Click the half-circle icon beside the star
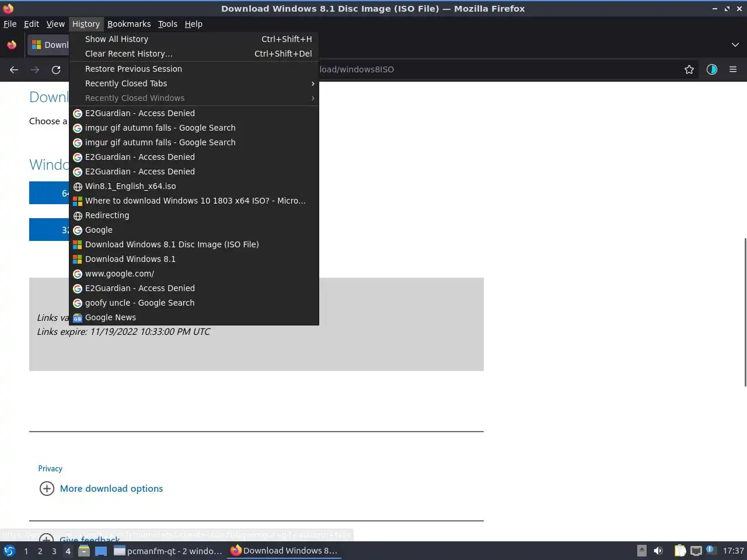The height and width of the screenshot is (560, 747). pos(712,69)
